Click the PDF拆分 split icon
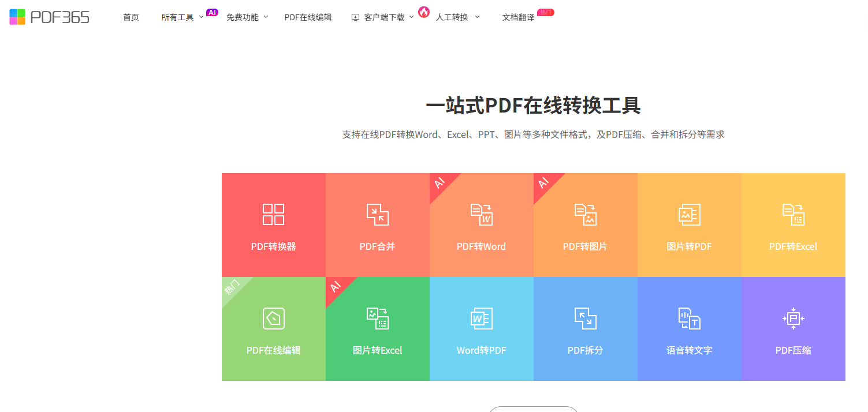The width and height of the screenshot is (868, 412). pyautogui.click(x=585, y=318)
